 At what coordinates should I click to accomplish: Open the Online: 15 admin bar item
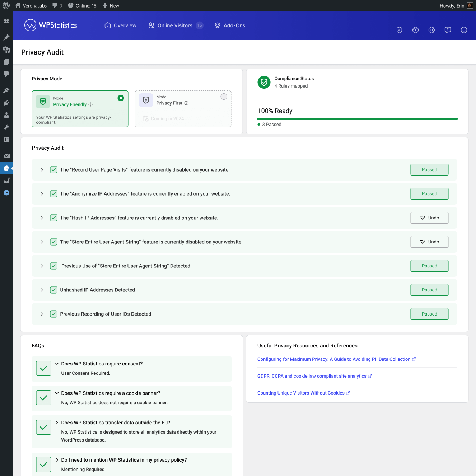click(x=82, y=5)
